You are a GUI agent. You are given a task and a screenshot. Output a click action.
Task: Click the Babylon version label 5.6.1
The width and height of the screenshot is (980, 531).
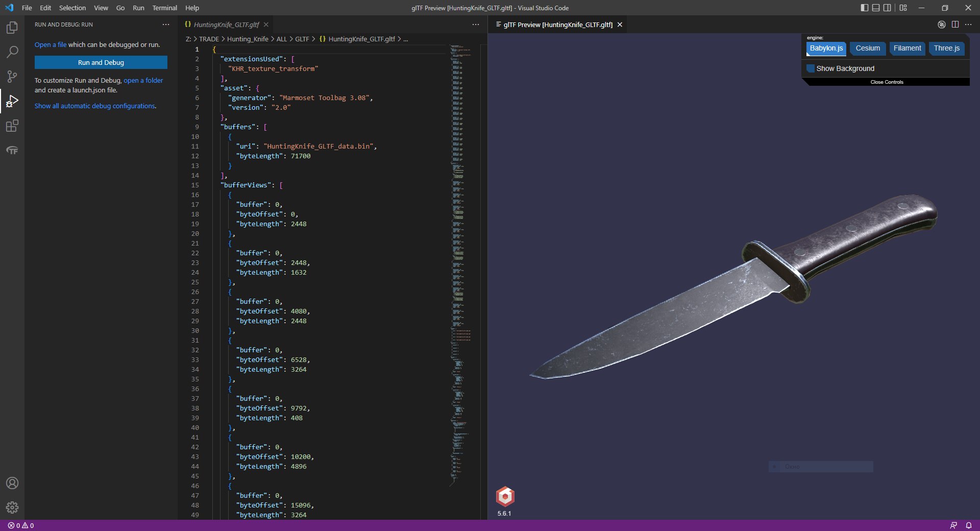click(x=504, y=513)
